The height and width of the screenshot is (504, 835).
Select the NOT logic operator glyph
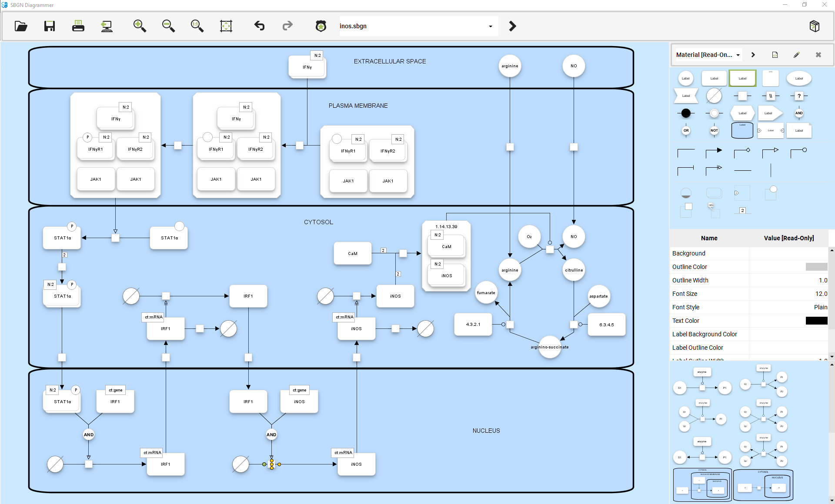pyautogui.click(x=714, y=131)
